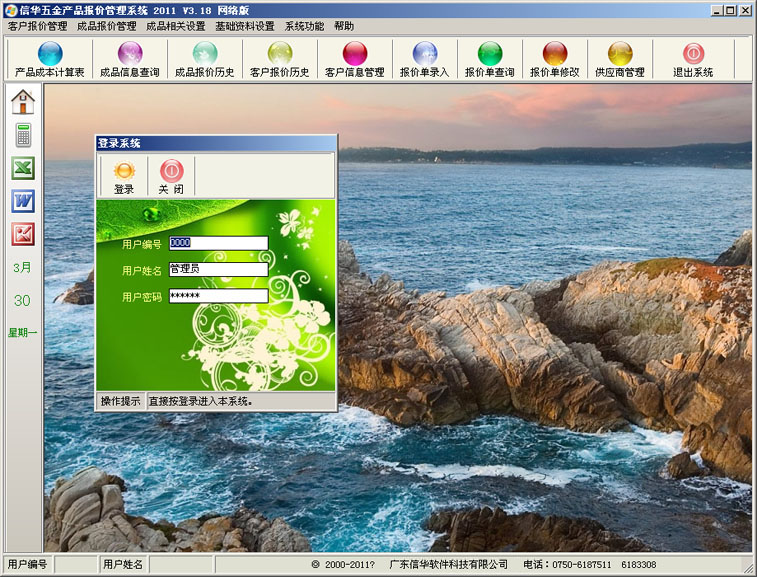Click the 用户密码 input field
757x577 pixels.
point(219,296)
